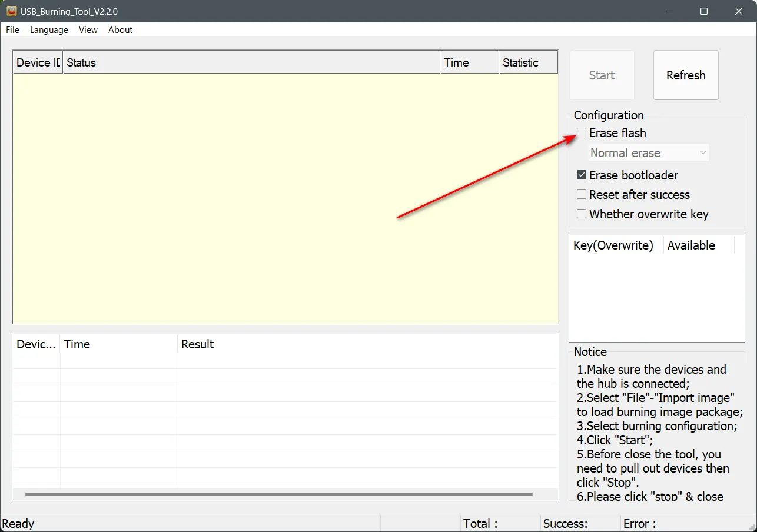Enable the Erase flash checkbox

pos(582,133)
